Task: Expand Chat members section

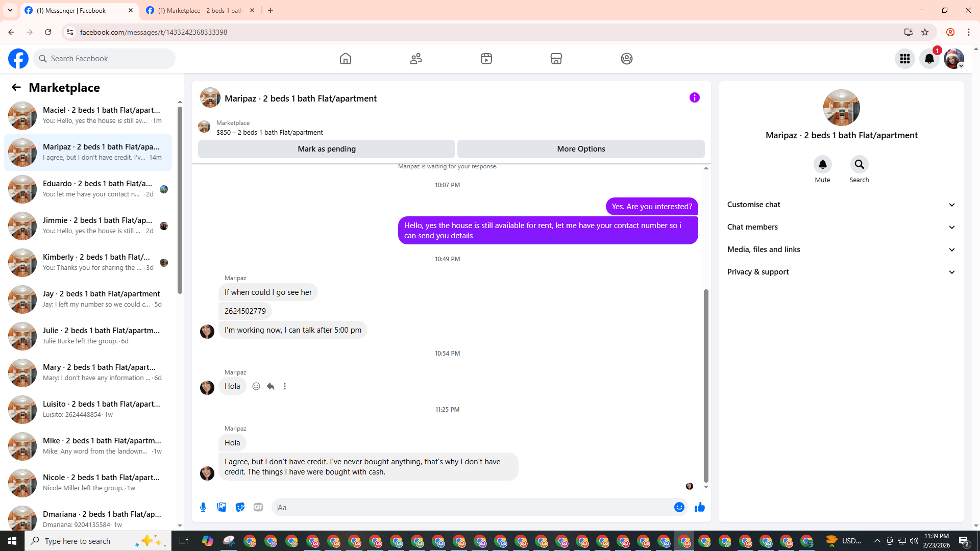Action: [841, 227]
